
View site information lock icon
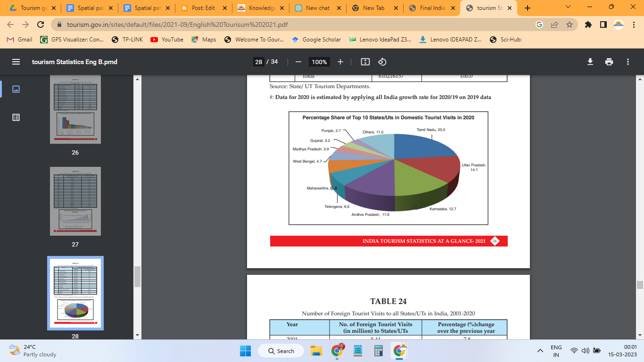click(x=60, y=25)
